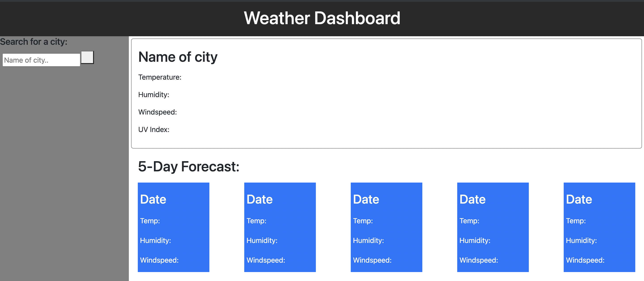Select the Weather Dashboard header title
Viewport: 644px width, 281px height.
coord(322,18)
